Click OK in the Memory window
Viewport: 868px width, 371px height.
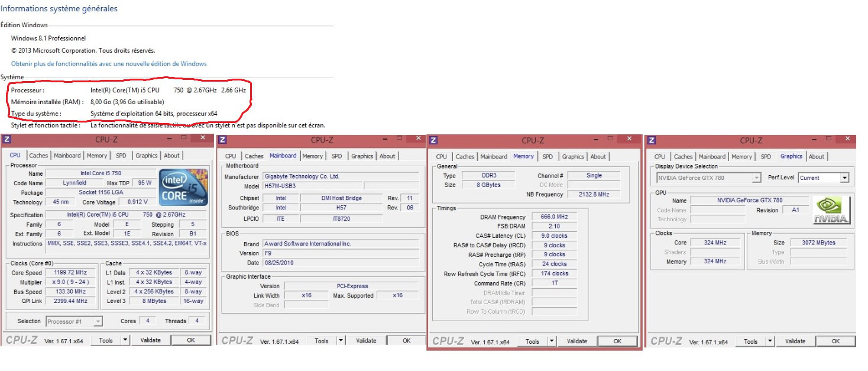(x=617, y=341)
